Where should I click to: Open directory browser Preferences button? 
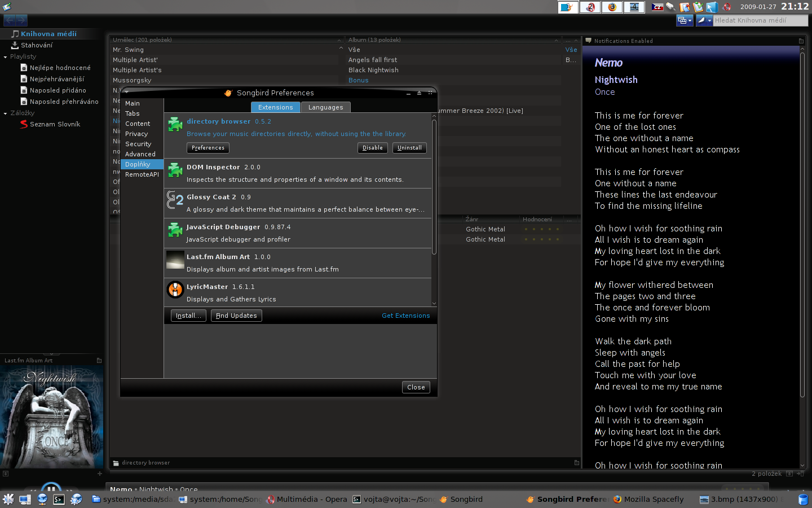click(x=208, y=148)
